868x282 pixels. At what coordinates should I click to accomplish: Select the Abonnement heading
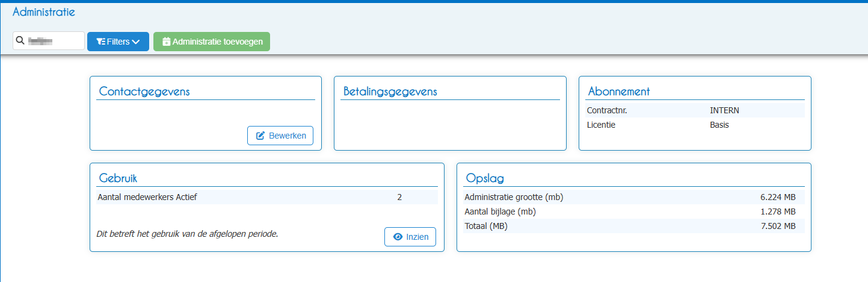click(619, 92)
